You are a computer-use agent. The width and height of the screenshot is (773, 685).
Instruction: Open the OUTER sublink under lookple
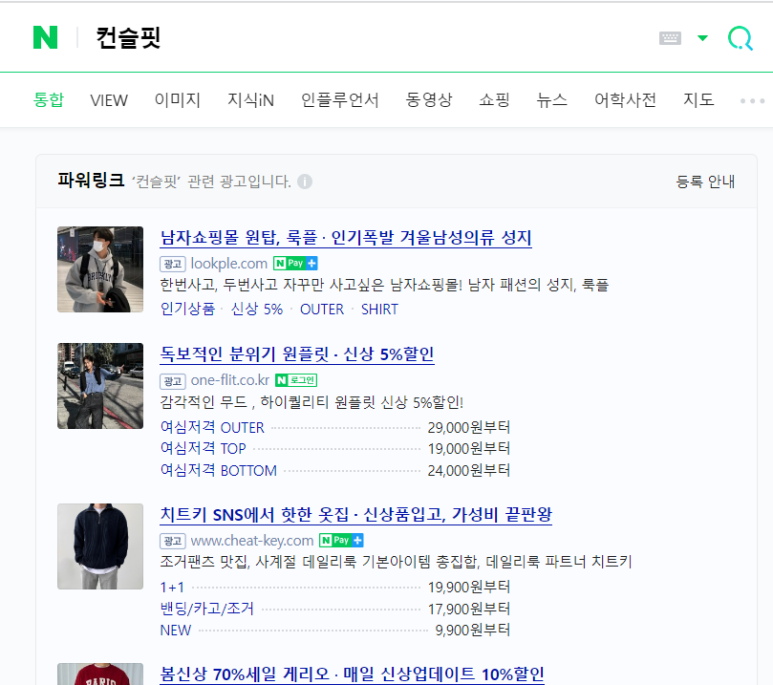pyautogui.click(x=322, y=309)
